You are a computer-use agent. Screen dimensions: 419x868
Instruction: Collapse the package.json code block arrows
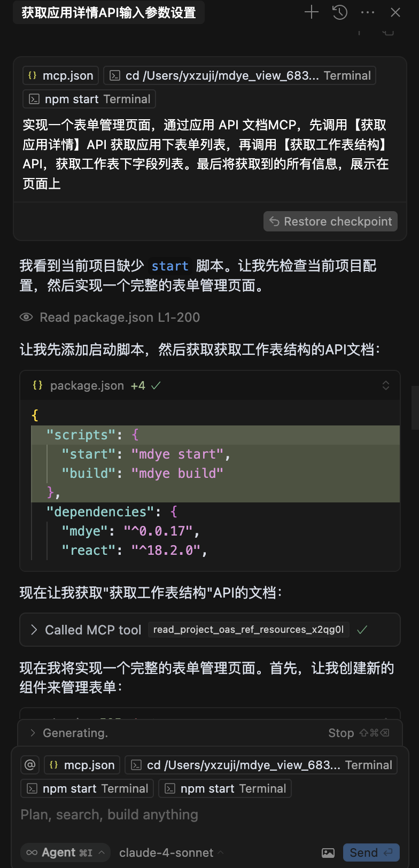(x=386, y=385)
